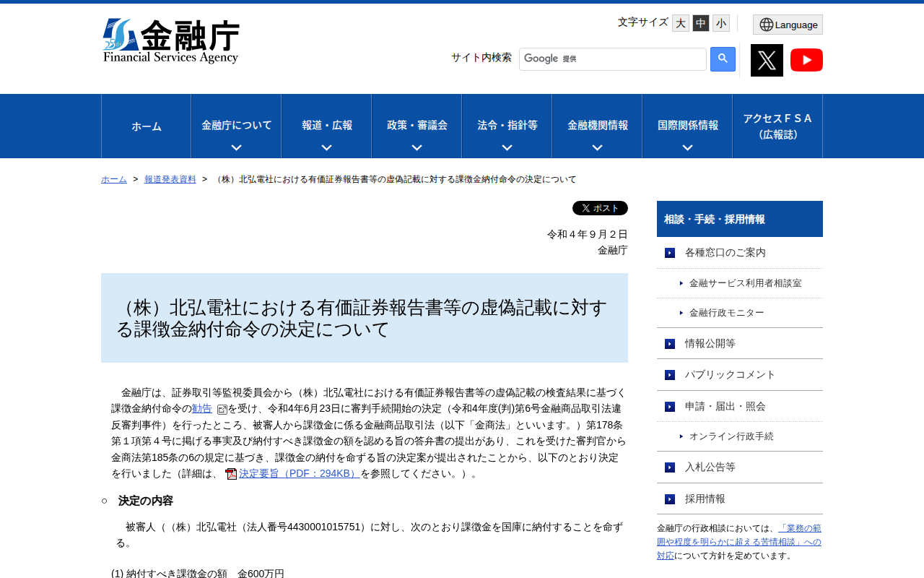Expand the 国際関係情報 menu chevron

point(687,147)
